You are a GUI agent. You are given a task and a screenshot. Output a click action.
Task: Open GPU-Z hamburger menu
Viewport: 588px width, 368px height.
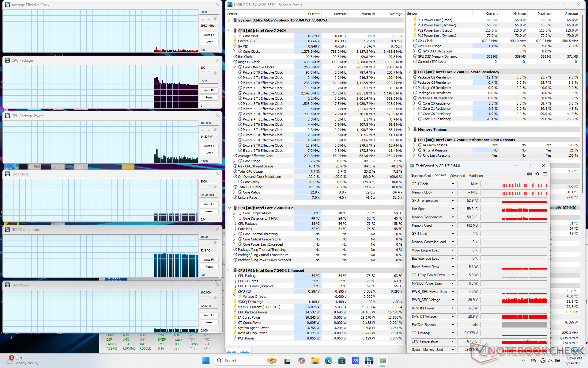pyautogui.click(x=545, y=174)
